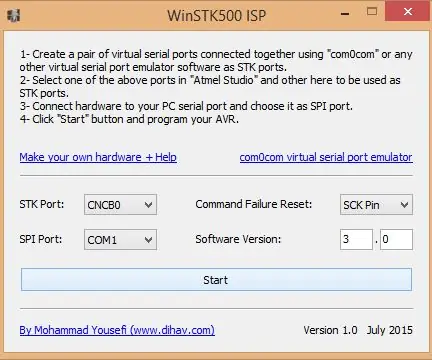Click the WinSTK500 ISP title bar text

click(216, 16)
